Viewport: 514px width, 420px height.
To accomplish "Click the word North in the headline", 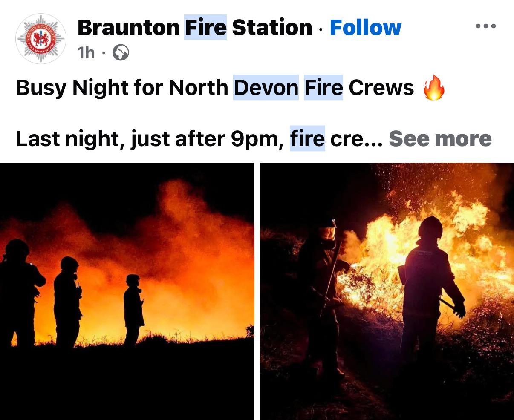I will coord(198,88).
